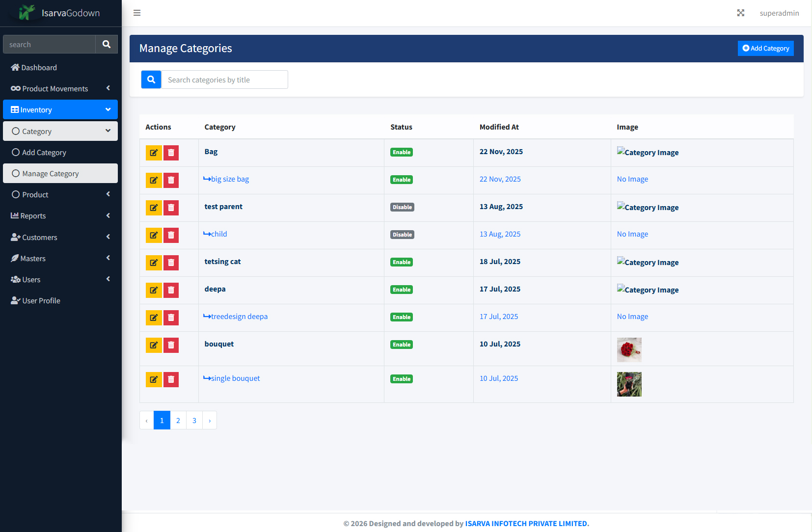Click the bouquet red roses thumbnail
The image size is (812, 532).
629,350
